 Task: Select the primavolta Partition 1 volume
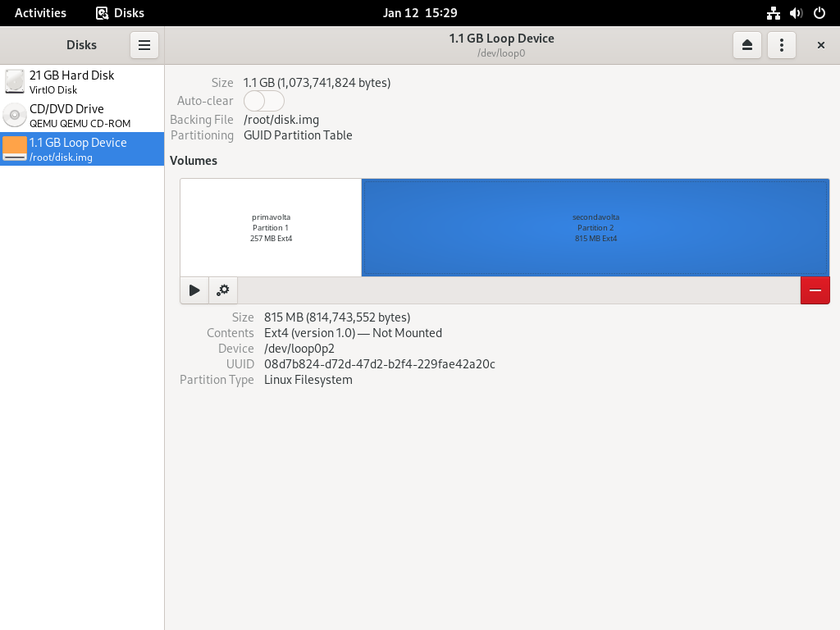[271, 228]
